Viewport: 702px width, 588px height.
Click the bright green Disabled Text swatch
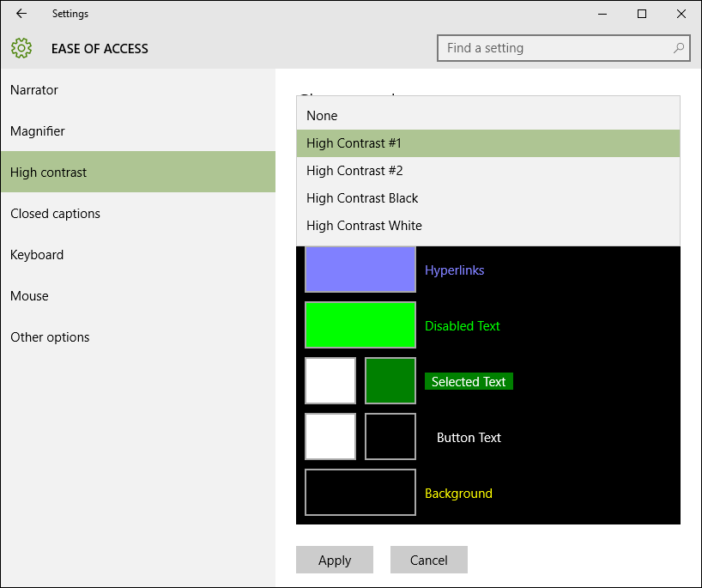(360, 325)
